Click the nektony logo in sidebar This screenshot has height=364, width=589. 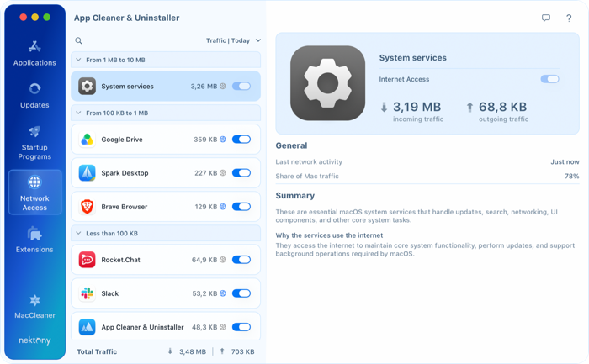[34, 340]
